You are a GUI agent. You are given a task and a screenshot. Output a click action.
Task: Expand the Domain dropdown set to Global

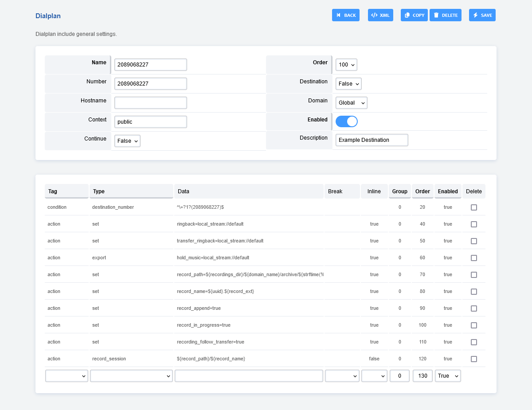tap(351, 103)
